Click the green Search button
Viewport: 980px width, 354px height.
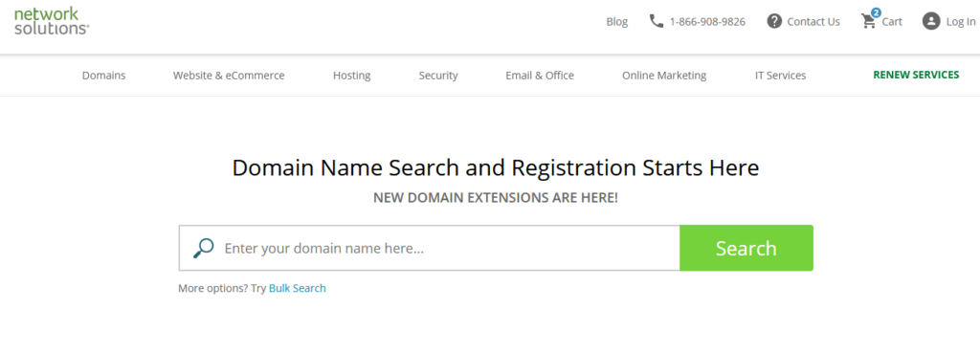coord(746,248)
